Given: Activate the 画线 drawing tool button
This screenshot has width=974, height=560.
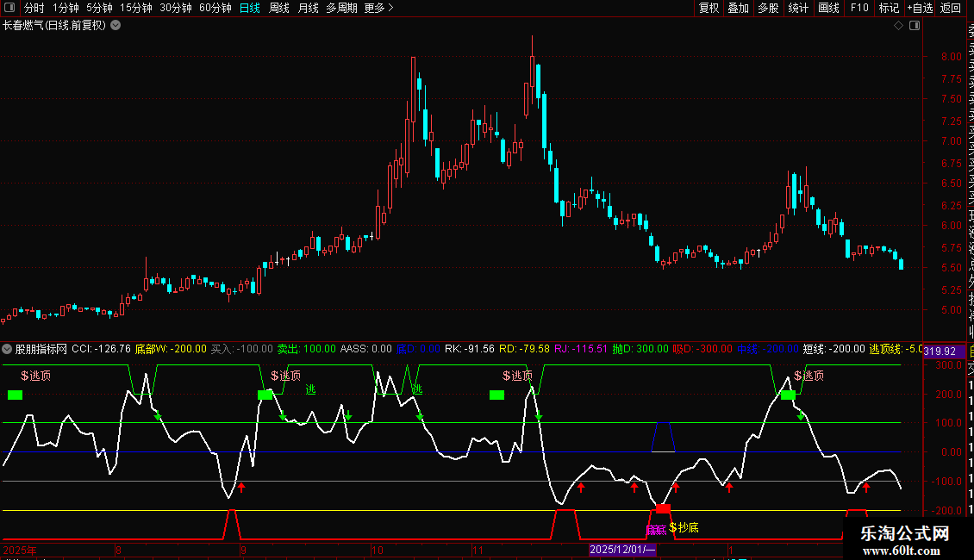Looking at the screenshot, I should [x=828, y=8].
